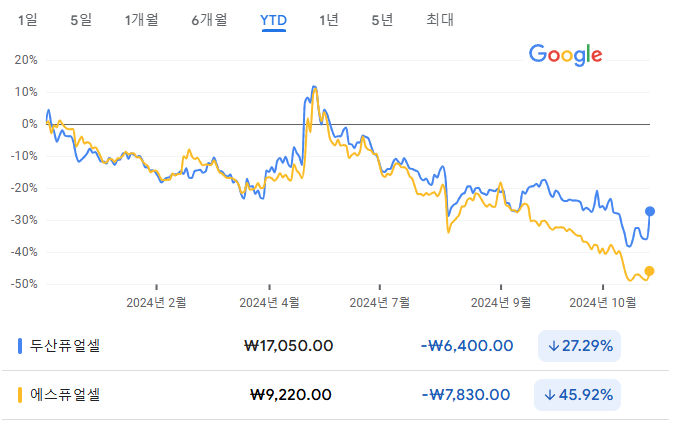Select the 1일 time range tab

tap(27, 20)
